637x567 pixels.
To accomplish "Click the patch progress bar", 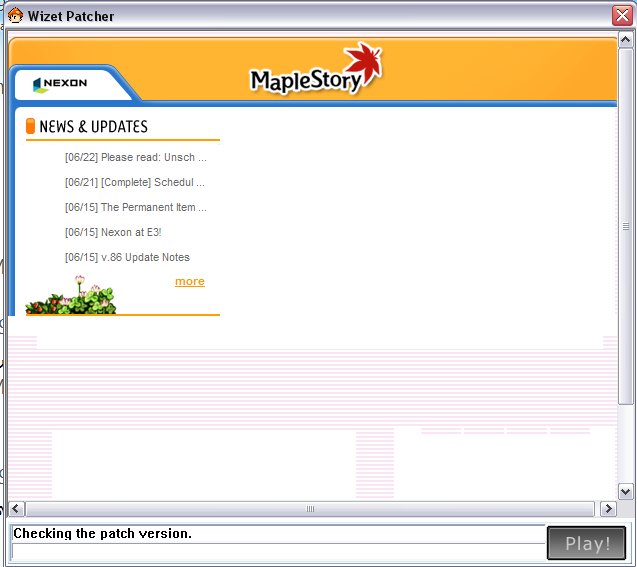I will coord(278,552).
